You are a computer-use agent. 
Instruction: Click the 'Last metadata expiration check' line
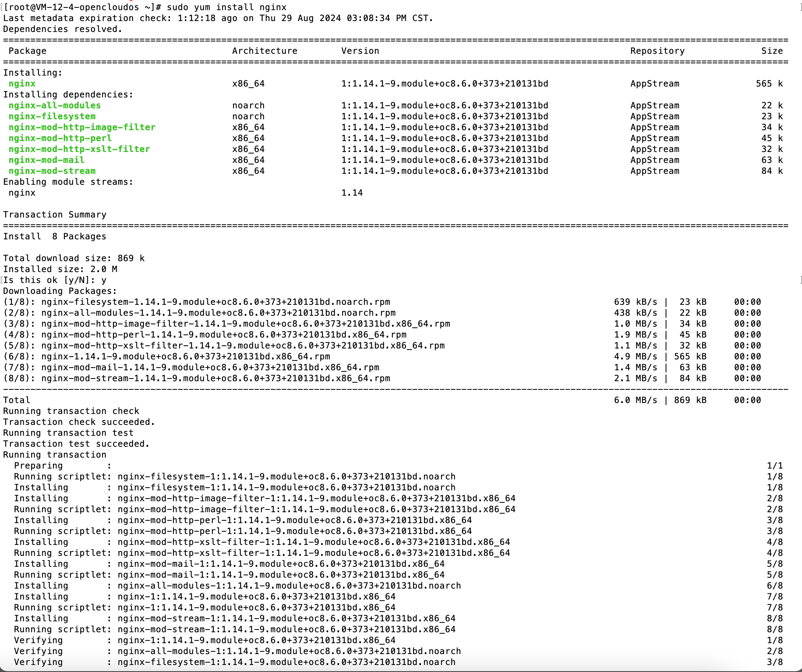(x=218, y=18)
